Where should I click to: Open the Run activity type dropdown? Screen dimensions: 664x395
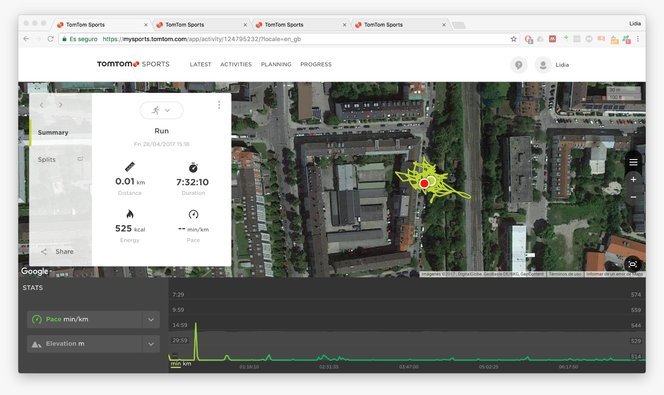[161, 110]
